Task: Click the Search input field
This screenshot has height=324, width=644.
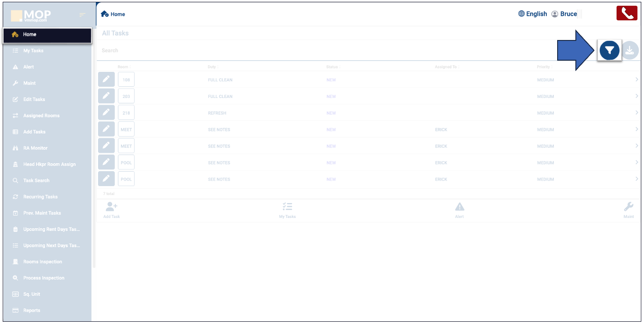Action: pyautogui.click(x=315, y=50)
